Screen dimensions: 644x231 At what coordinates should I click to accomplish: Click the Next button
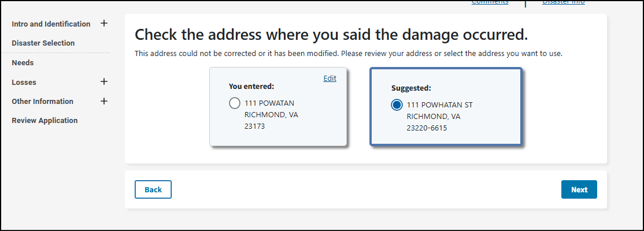pyautogui.click(x=579, y=189)
